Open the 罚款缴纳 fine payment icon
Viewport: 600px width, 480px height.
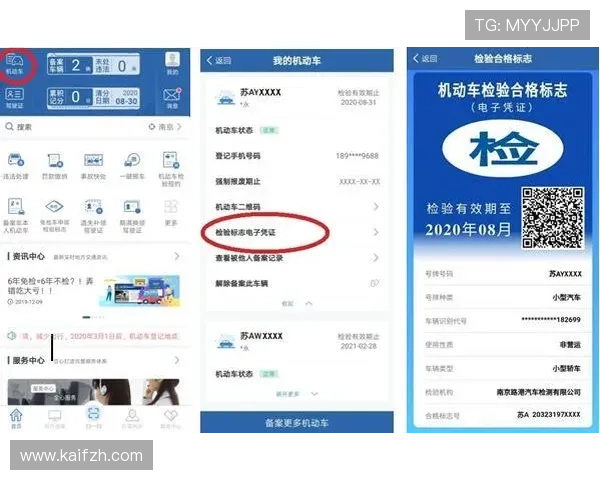coord(54,166)
